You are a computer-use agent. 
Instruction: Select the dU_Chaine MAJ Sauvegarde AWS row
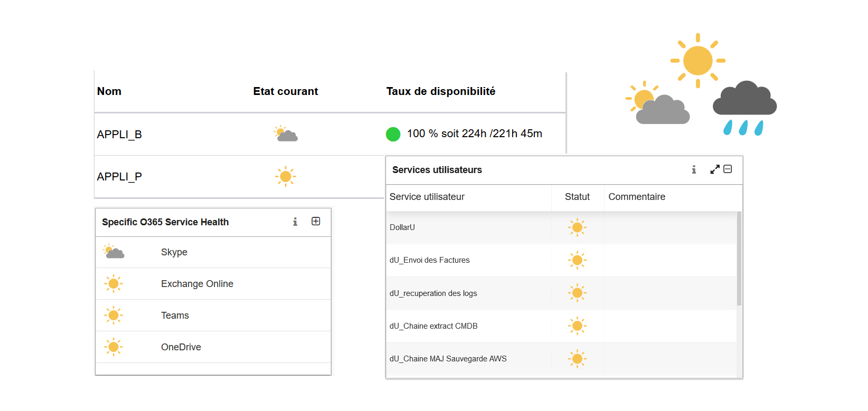point(561,359)
